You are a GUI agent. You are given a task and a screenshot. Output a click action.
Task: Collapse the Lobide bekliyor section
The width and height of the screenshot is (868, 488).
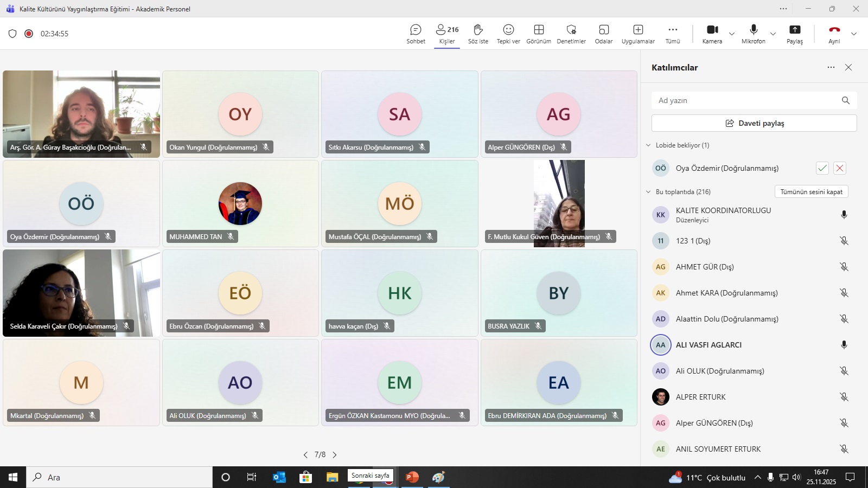click(648, 145)
